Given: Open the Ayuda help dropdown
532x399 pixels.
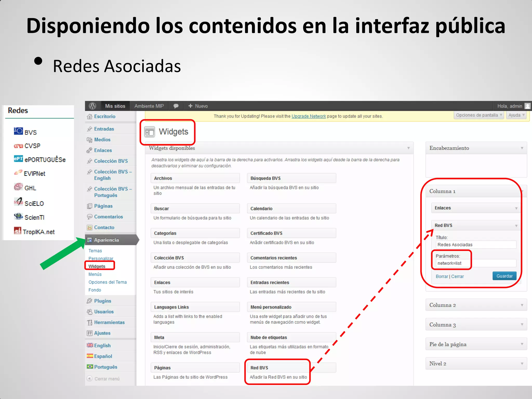Looking at the screenshot, I should [516, 115].
